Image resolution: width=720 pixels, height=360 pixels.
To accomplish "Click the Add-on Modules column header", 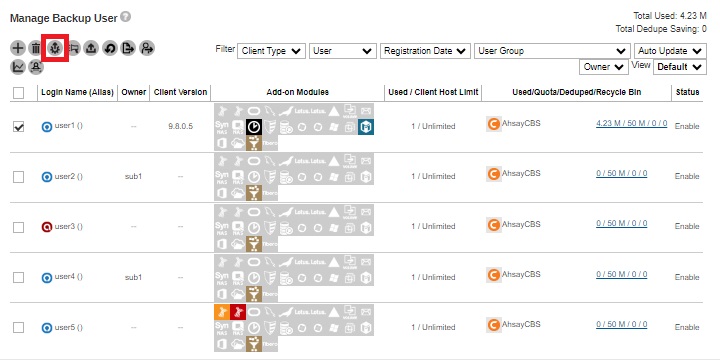I will click(x=298, y=92).
